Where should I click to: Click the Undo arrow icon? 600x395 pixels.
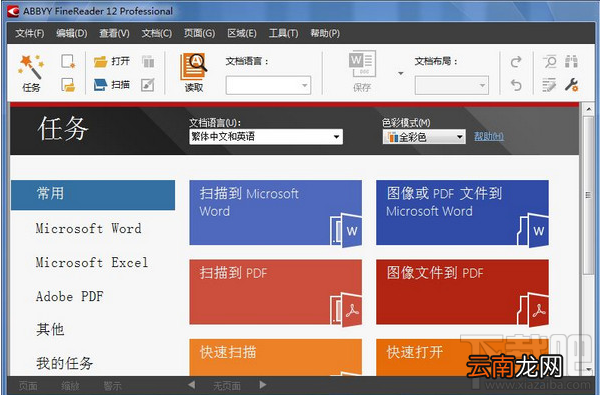pyautogui.click(x=516, y=85)
